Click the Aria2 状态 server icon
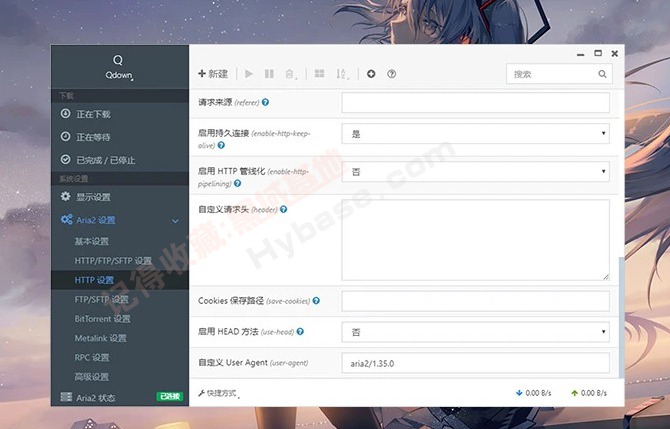This screenshot has width=670, height=429. click(x=66, y=397)
